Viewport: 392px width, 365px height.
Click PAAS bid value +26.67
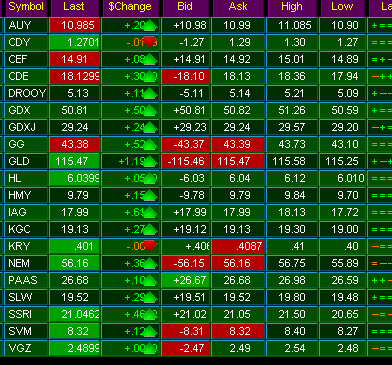[x=186, y=280]
